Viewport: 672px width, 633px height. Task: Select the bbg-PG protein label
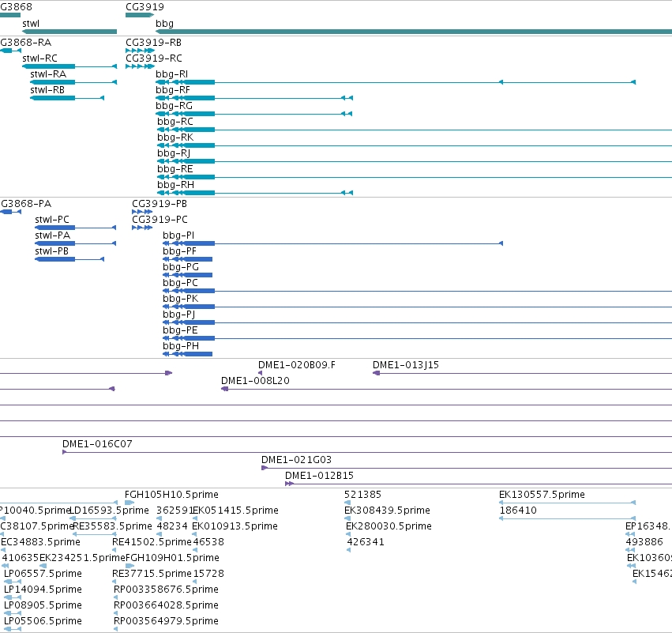pos(180,267)
